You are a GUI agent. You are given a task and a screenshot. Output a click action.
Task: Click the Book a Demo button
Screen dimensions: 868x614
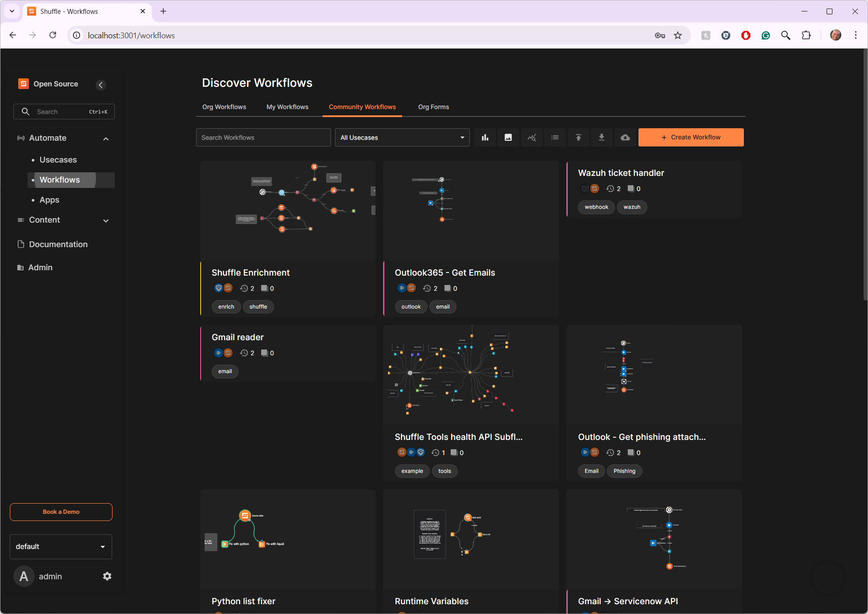click(61, 512)
